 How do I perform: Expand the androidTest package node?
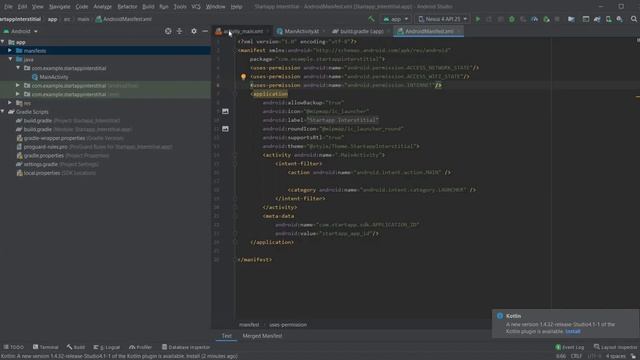[x=18, y=85]
